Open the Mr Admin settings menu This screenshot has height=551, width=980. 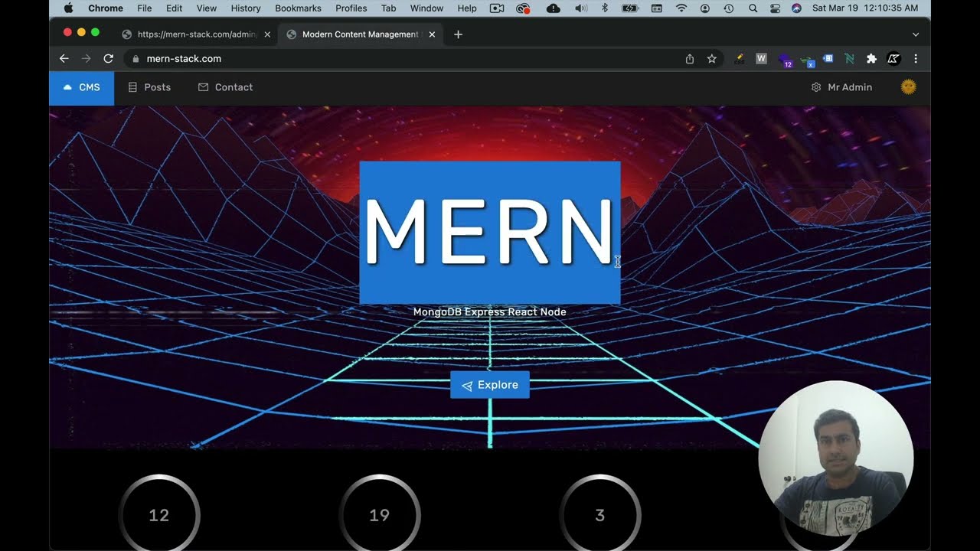pyautogui.click(x=841, y=87)
